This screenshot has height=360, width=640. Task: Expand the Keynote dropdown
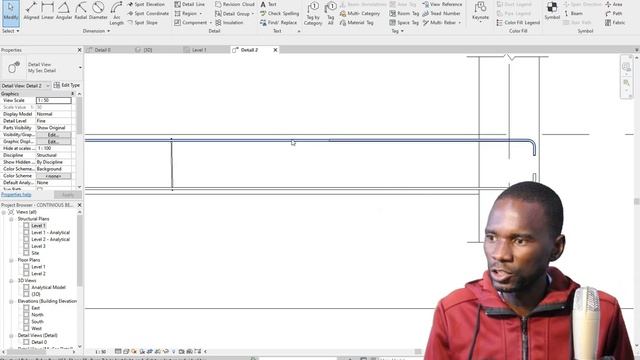coord(480,21)
